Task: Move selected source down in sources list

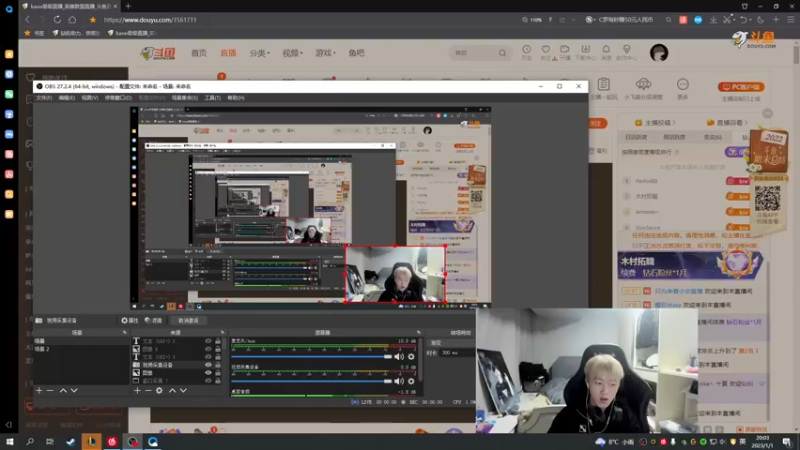Action: (183, 390)
